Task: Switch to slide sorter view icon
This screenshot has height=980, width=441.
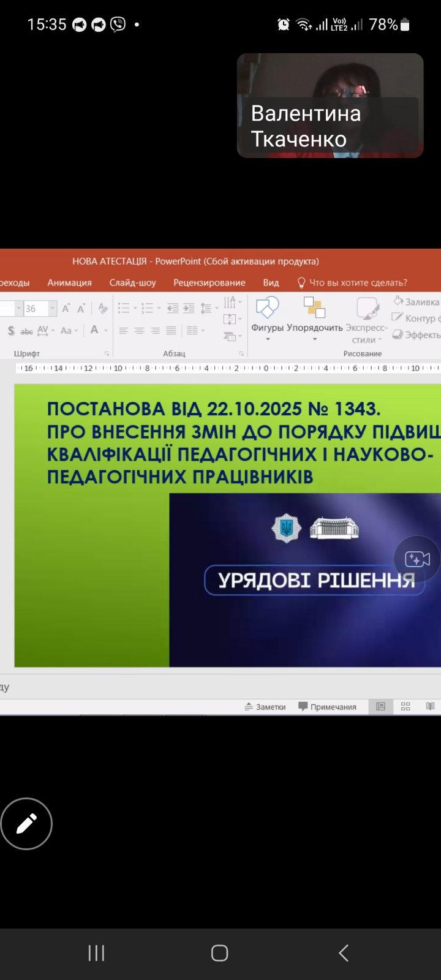Action: pos(405,706)
